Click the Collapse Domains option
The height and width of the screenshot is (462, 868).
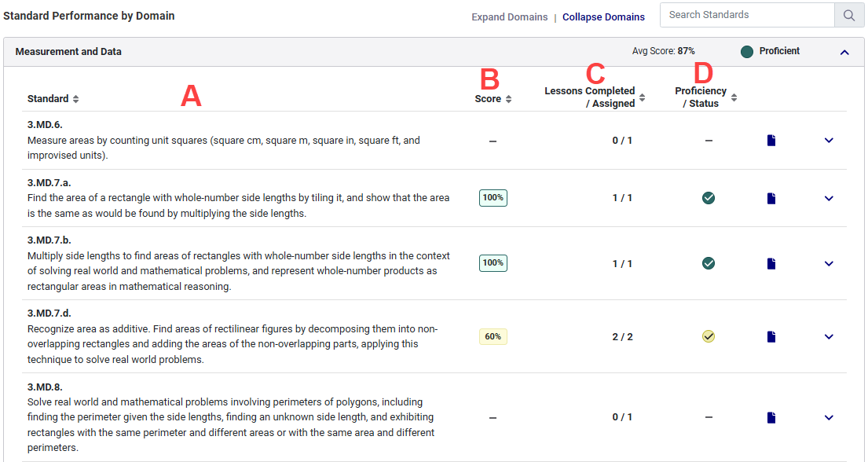603,16
